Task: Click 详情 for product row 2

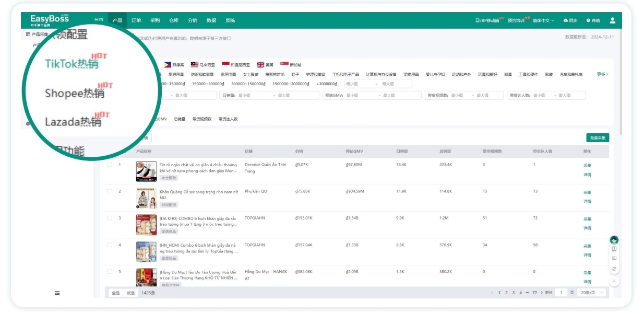Action: click(x=587, y=201)
